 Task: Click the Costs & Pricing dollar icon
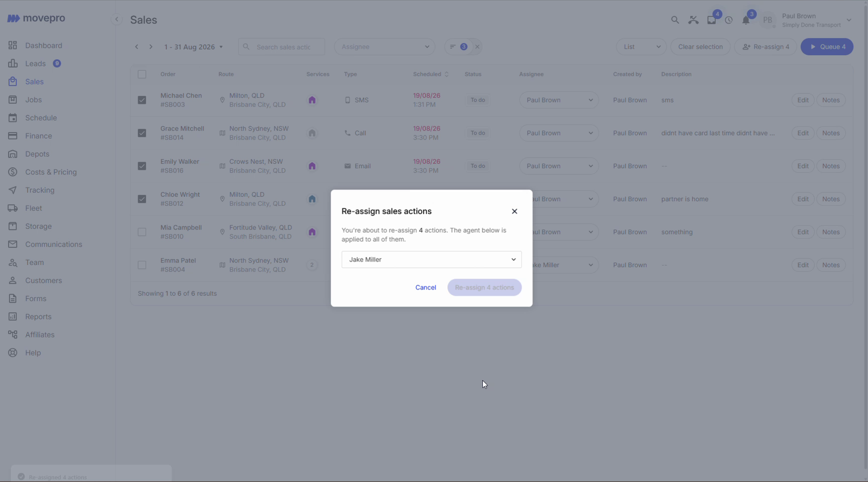pos(13,172)
